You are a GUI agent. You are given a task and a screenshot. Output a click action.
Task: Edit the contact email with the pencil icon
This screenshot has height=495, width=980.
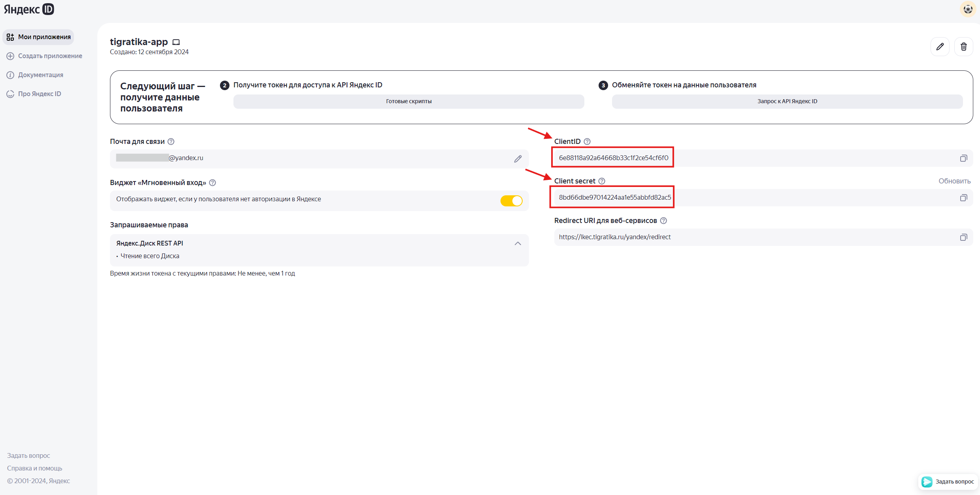point(518,159)
